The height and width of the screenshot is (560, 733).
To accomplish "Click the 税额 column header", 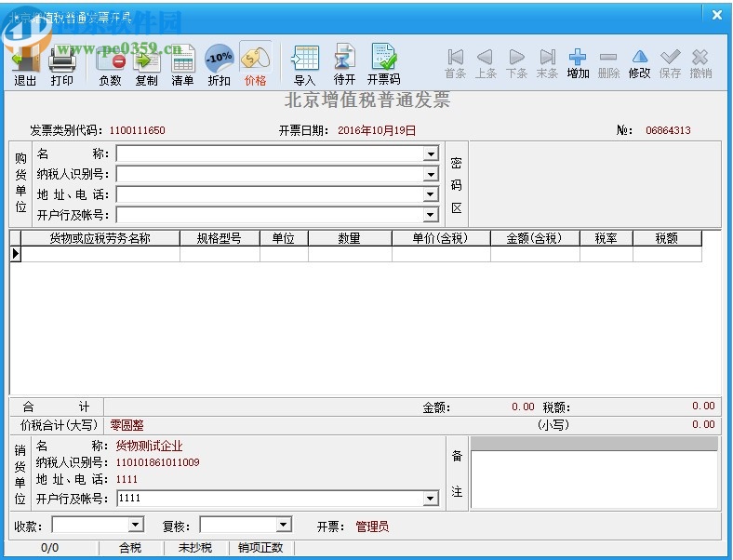I will click(x=667, y=238).
